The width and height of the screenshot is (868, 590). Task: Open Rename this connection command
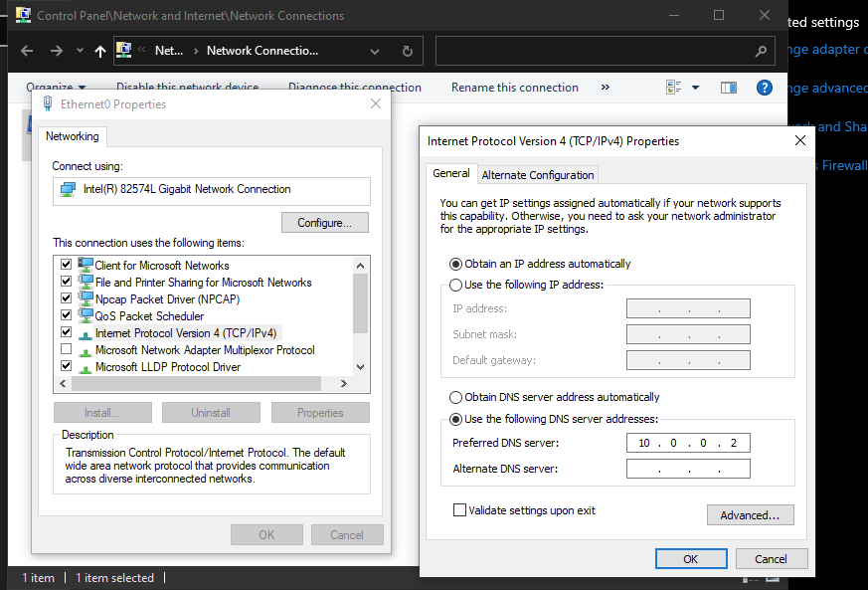pos(515,88)
